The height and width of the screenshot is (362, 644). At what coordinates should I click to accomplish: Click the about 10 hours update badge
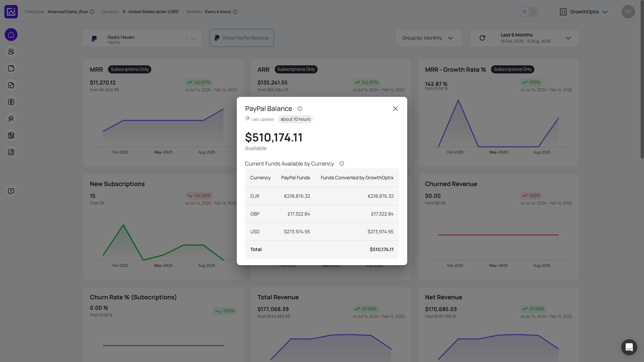(x=295, y=119)
